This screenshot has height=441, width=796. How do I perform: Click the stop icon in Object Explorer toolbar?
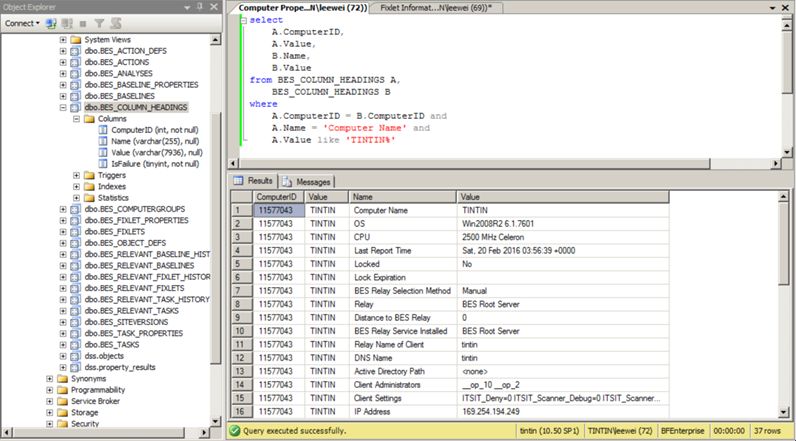click(x=83, y=23)
